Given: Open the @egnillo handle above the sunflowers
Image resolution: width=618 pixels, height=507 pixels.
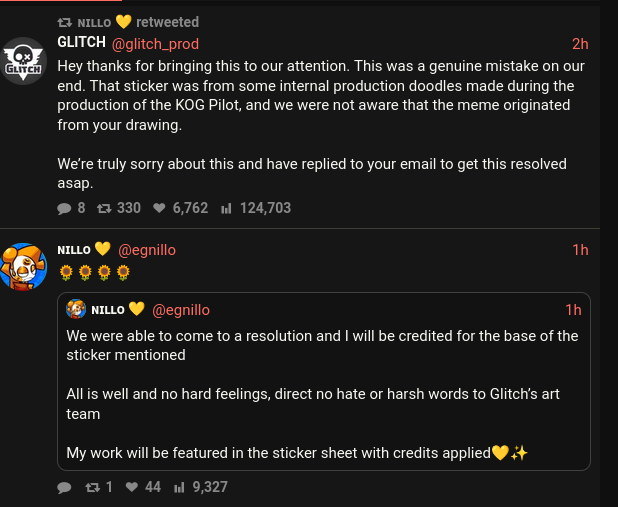Looking at the screenshot, I should tap(147, 250).
